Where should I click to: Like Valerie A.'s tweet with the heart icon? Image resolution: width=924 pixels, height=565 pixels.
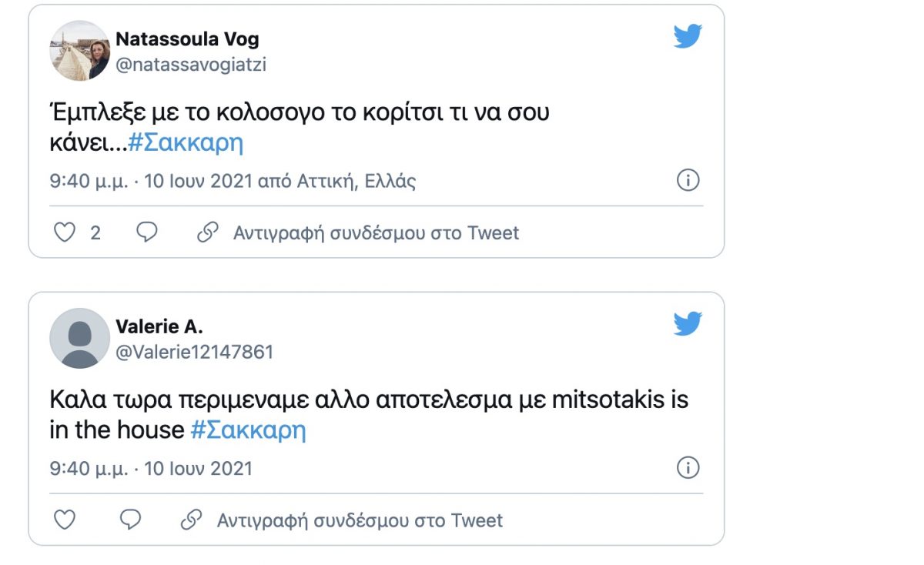pos(65,520)
